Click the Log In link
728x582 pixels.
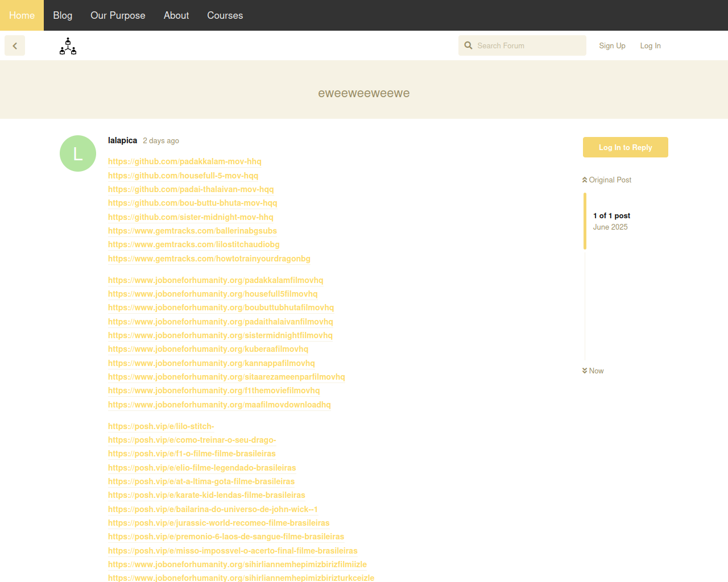pos(650,45)
